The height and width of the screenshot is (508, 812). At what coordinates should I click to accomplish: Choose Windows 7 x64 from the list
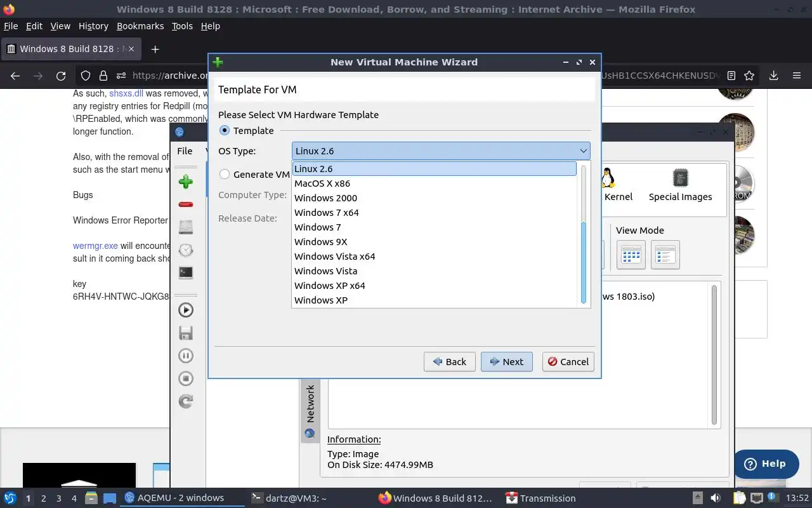click(435, 213)
